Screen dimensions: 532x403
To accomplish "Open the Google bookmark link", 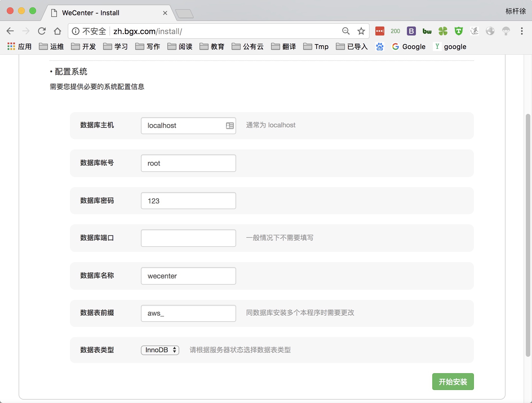I will (409, 46).
